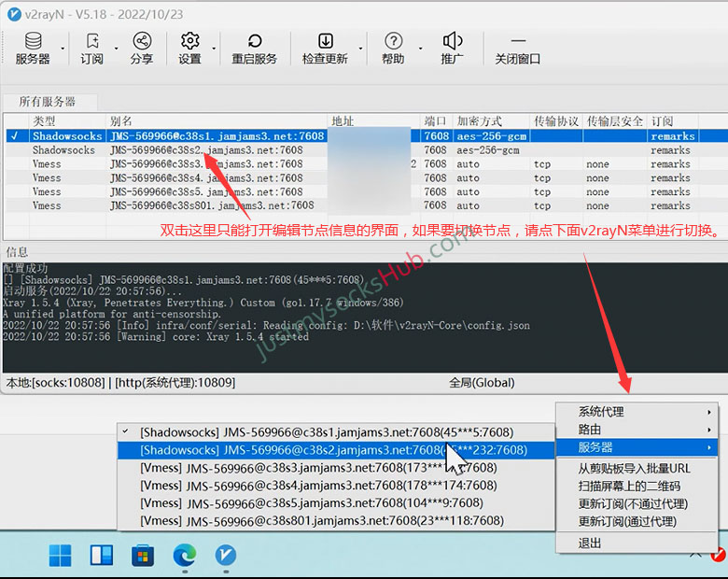This screenshot has height=579, width=728.
Task: Sort by the 传输层安全 column header
Action: (615, 121)
